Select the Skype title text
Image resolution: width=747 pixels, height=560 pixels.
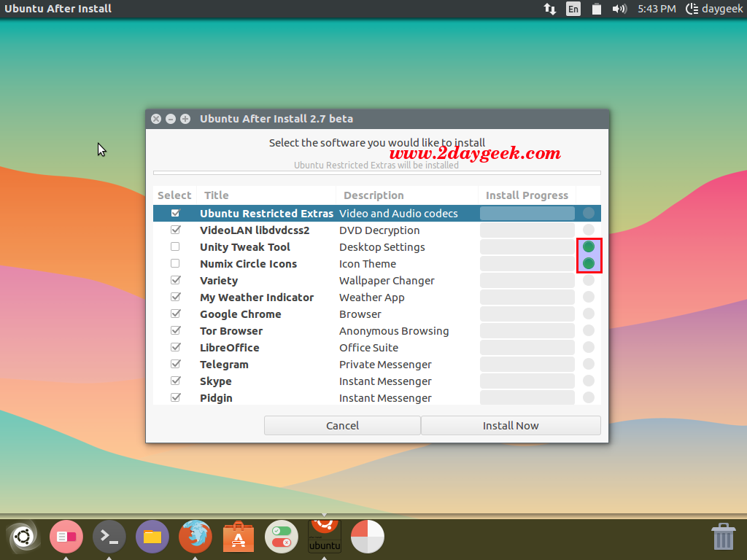click(x=215, y=381)
